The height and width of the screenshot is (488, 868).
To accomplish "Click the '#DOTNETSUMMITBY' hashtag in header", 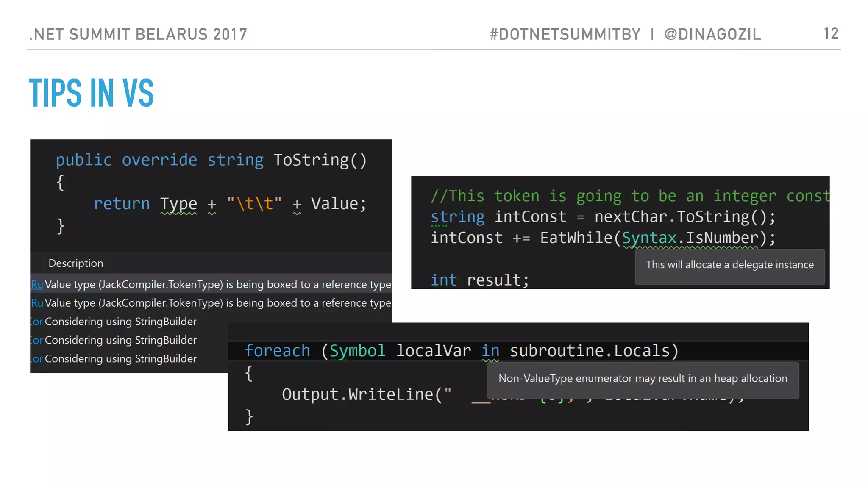I will [565, 34].
